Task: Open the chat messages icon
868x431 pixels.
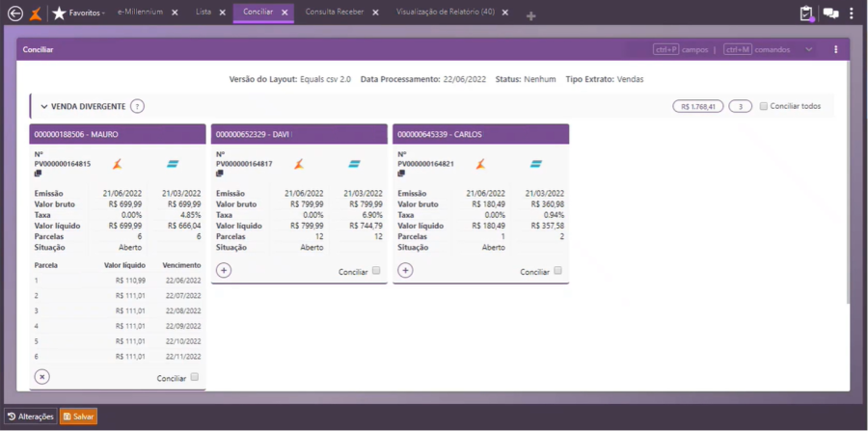Action: [x=830, y=13]
